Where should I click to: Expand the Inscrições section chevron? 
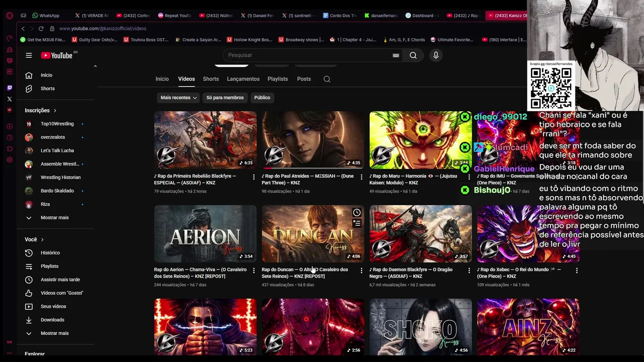(55, 111)
